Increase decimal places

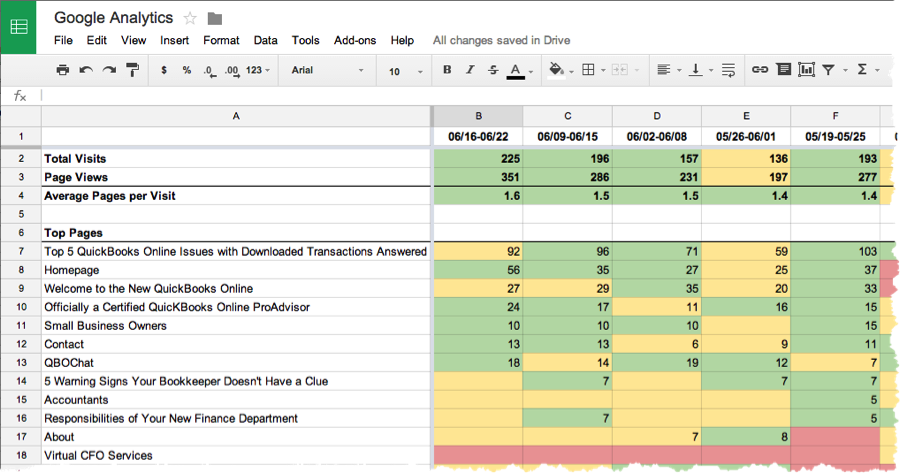(232, 71)
